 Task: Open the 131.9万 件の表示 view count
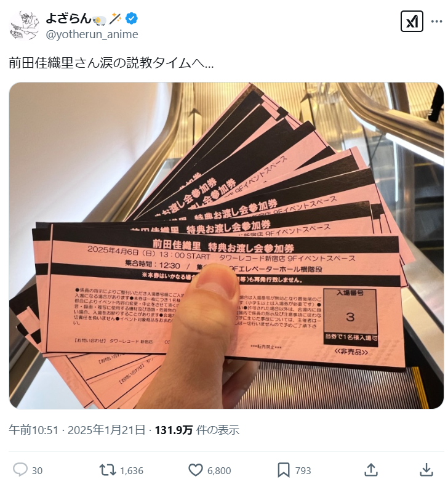click(197, 430)
